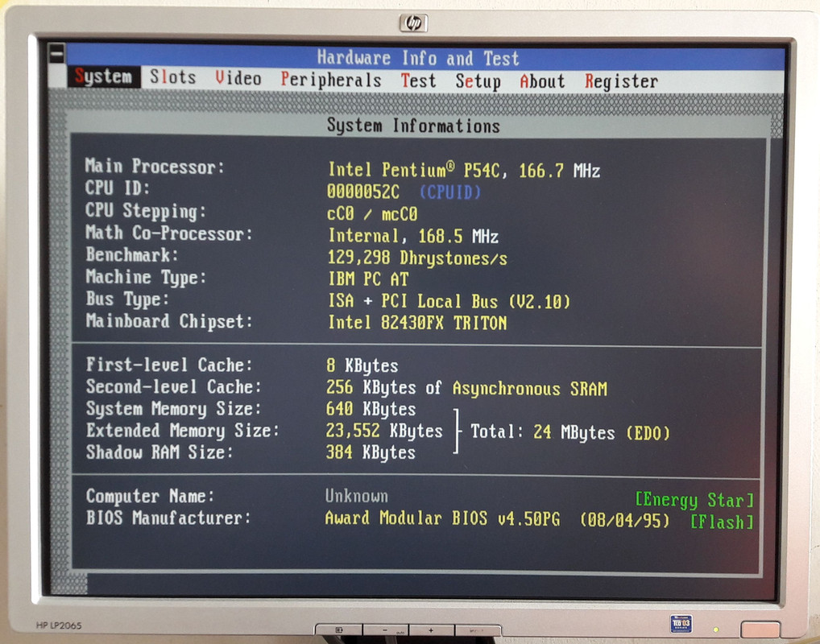Click the ISA + PCI Local Bus value
Image resolution: width=820 pixels, height=644 pixels.
[449, 302]
